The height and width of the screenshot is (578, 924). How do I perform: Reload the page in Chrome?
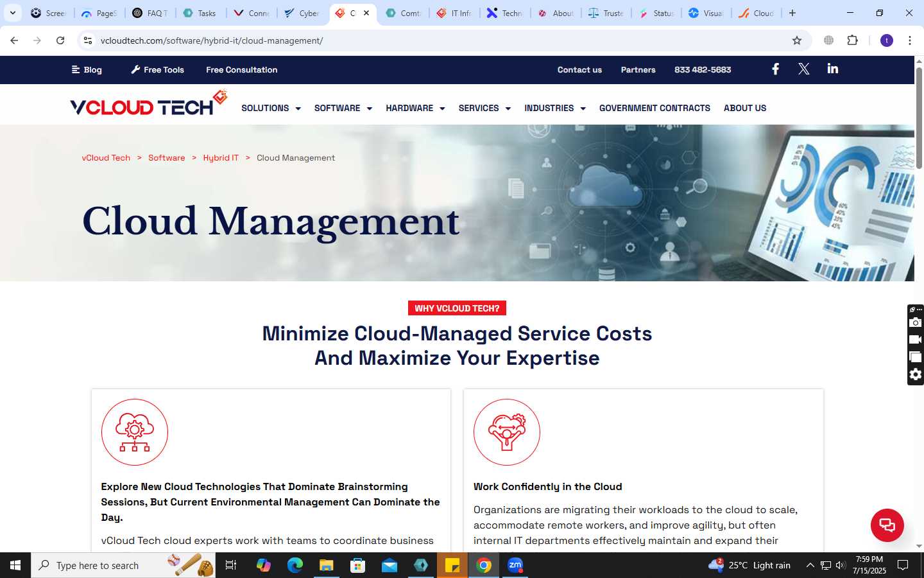[60, 40]
